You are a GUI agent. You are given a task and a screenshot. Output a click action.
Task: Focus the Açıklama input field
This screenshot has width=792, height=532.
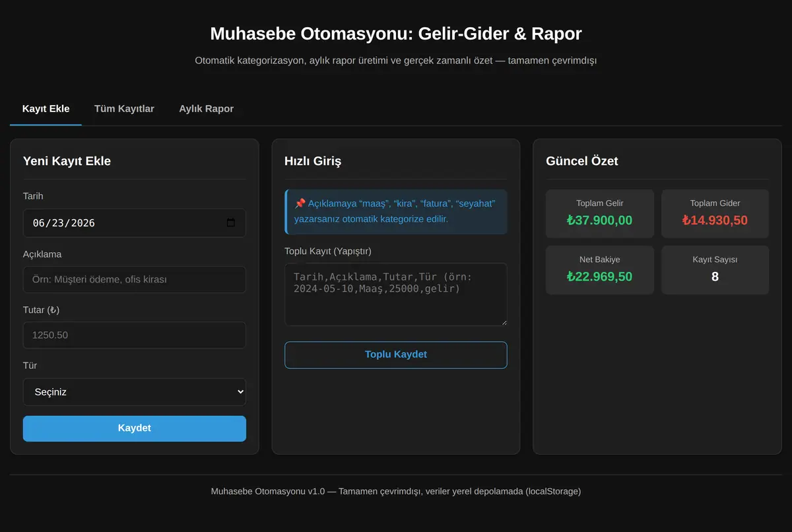click(135, 279)
